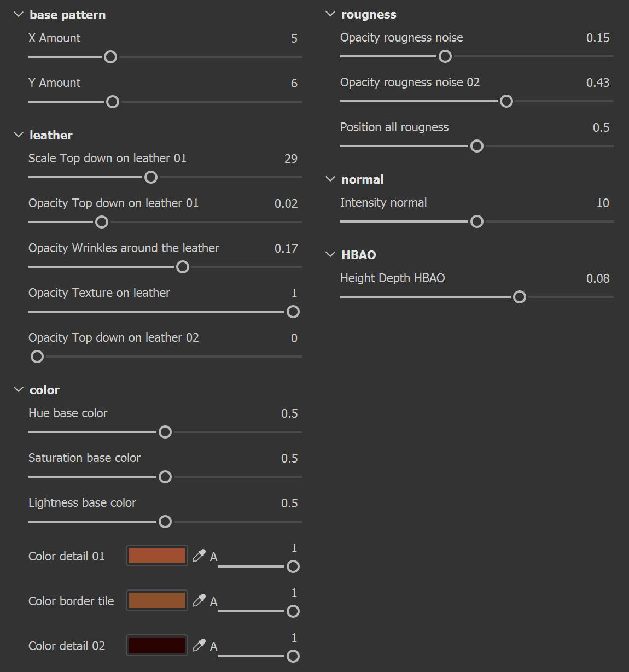This screenshot has height=672, width=629.
Task: Click the Scale Top down value 29
Action: click(291, 159)
